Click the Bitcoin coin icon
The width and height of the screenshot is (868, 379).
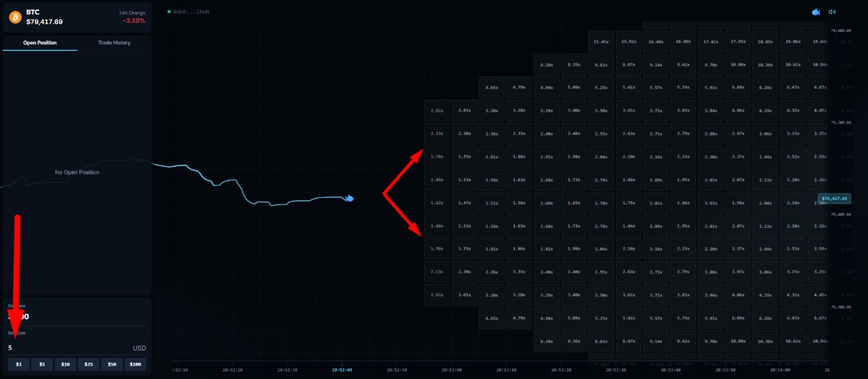click(x=15, y=17)
